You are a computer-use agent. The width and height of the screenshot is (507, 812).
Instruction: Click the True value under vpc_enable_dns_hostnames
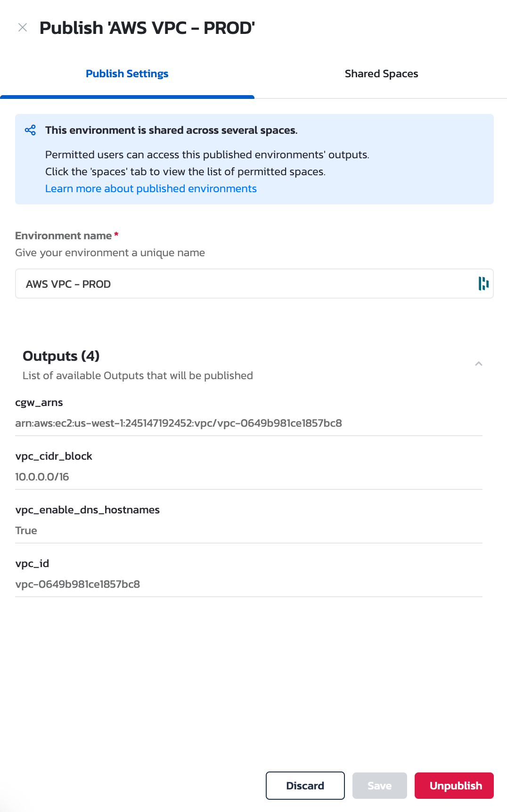tap(26, 530)
